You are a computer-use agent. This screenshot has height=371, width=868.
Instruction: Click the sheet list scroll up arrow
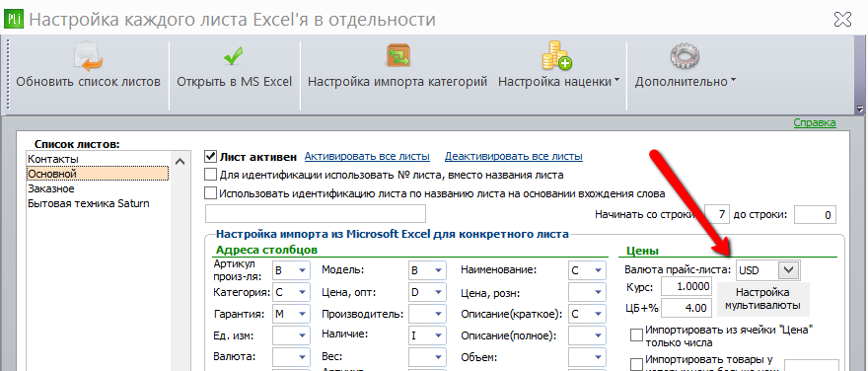[180, 162]
